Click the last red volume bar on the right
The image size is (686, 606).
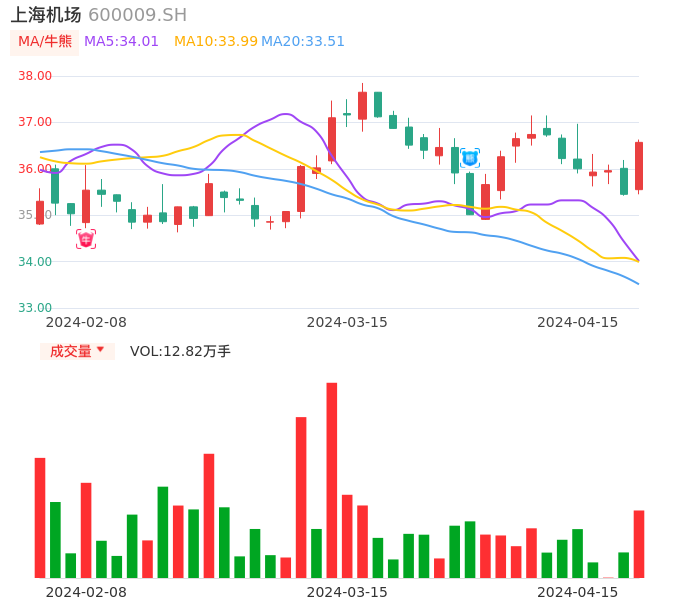coord(639,544)
